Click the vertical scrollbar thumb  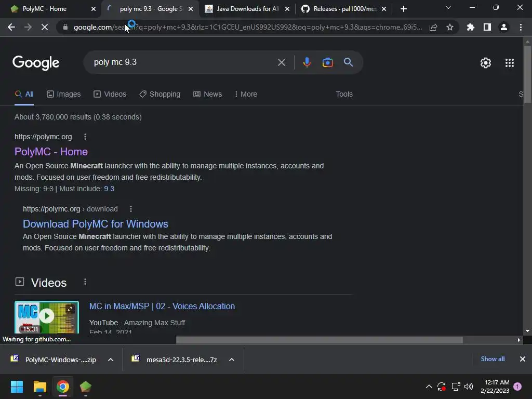coord(527,74)
